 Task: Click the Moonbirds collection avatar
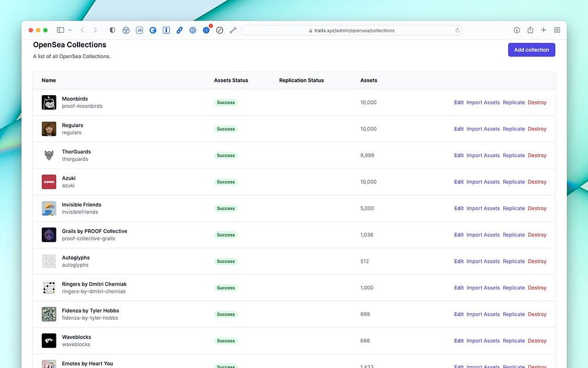click(x=49, y=102)
